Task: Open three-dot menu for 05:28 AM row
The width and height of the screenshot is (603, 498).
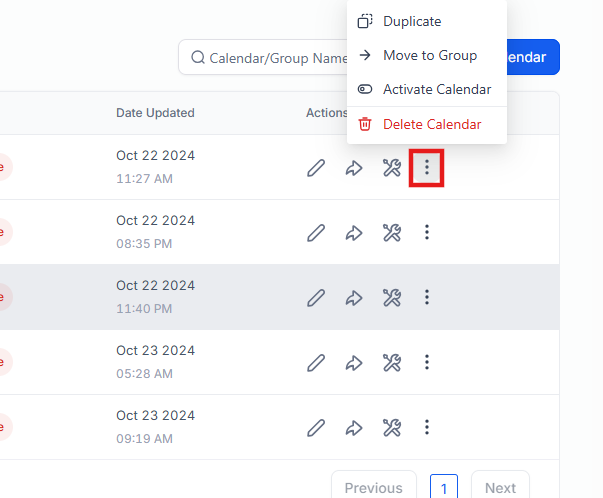Action: coord(427,362)
